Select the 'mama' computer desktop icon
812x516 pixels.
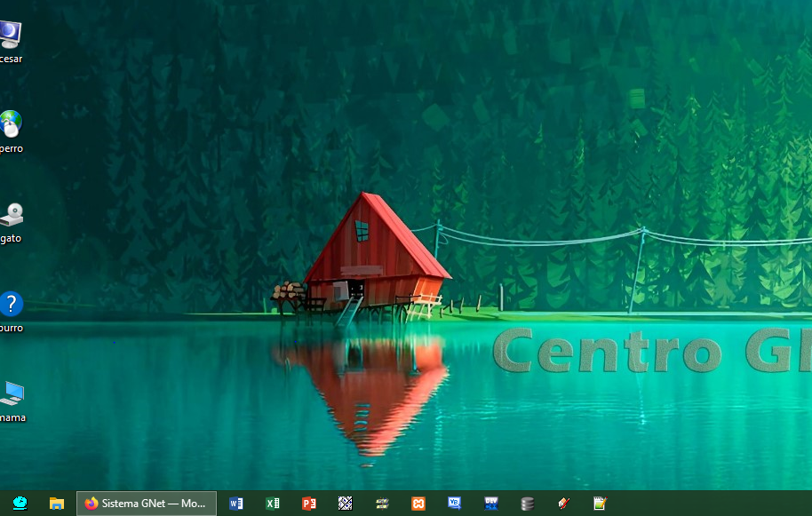(x=12, y=401)
